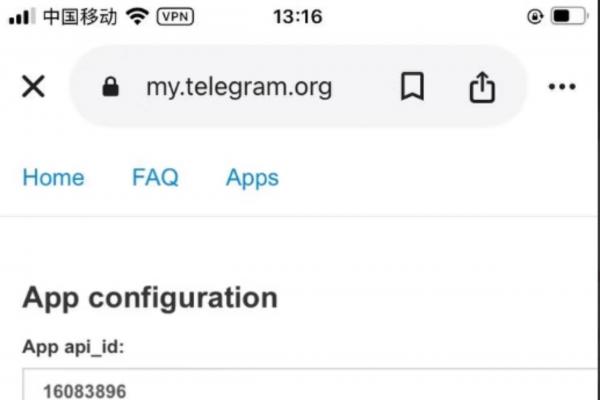600x400 pixels.
Task: Tap the orientation lock status icon
Action: 533,17
